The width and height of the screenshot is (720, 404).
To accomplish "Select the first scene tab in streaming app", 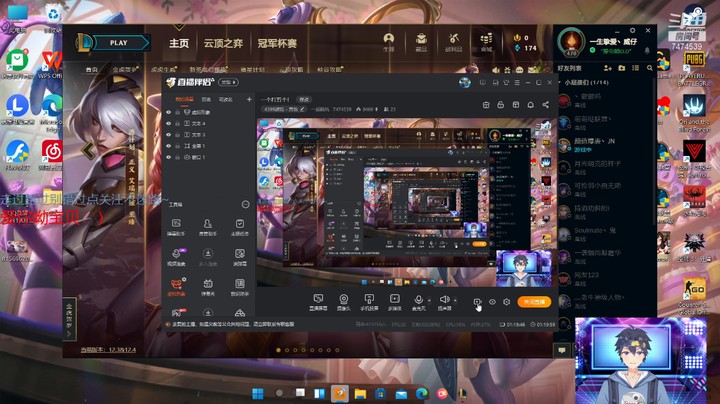I will pos(184,99).
